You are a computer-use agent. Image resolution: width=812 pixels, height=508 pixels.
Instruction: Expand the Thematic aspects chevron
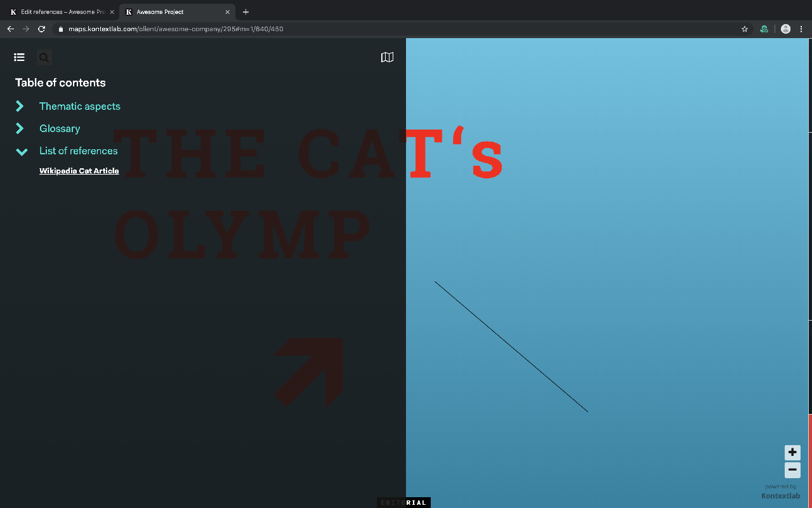click(20, 106)
